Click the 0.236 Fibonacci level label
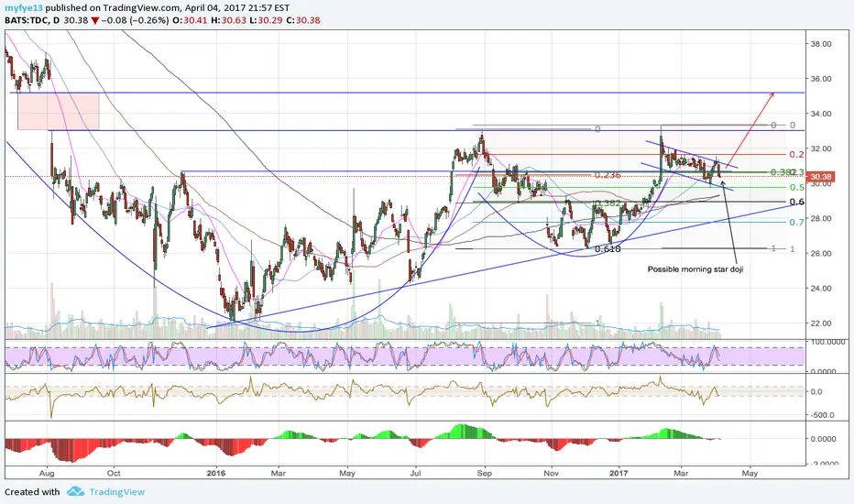854x504 pixels. click(x=608, y=175)
